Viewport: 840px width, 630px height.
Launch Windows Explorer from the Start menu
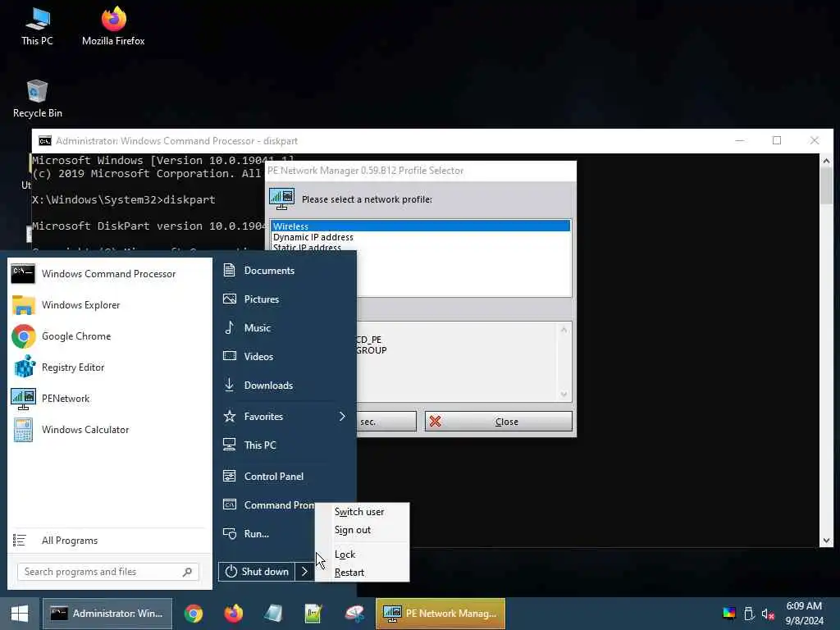tap(109, 305)
